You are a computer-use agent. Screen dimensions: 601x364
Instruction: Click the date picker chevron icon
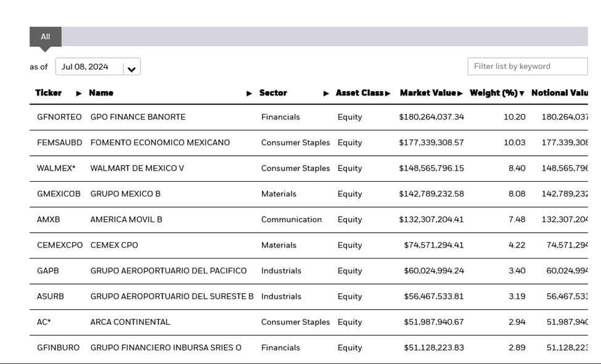coord(130,67)
